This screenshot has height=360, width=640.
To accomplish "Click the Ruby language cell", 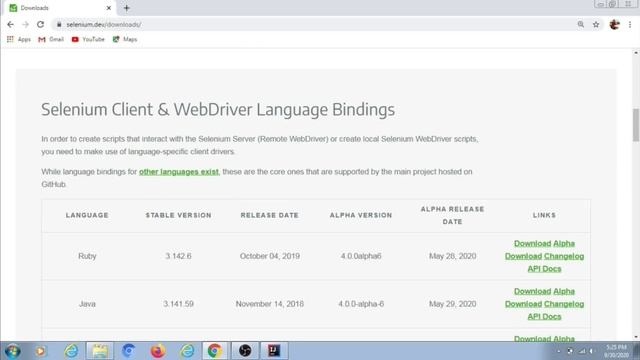I will point(87,256).
